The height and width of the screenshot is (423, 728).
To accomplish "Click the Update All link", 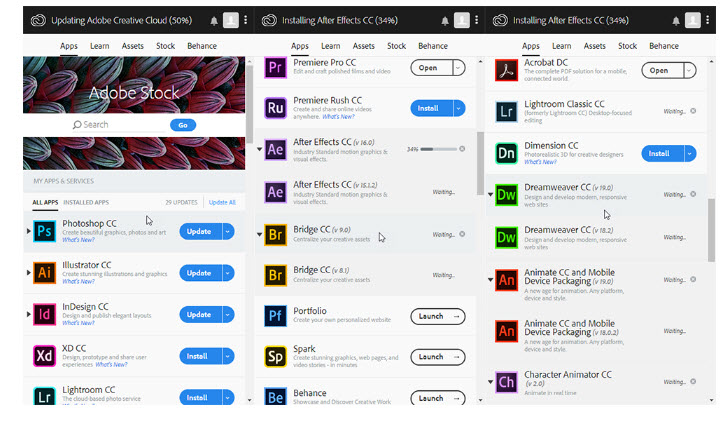I will point(222,202).
